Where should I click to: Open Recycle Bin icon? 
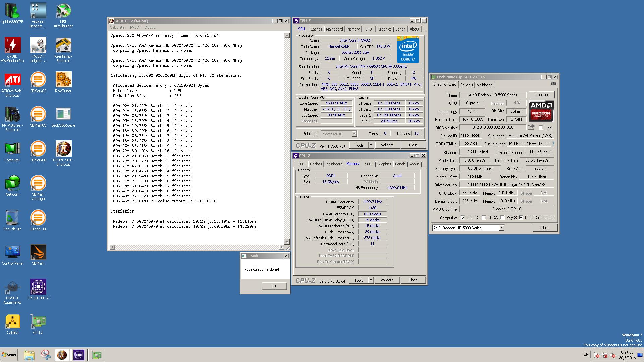pos(12,221)
